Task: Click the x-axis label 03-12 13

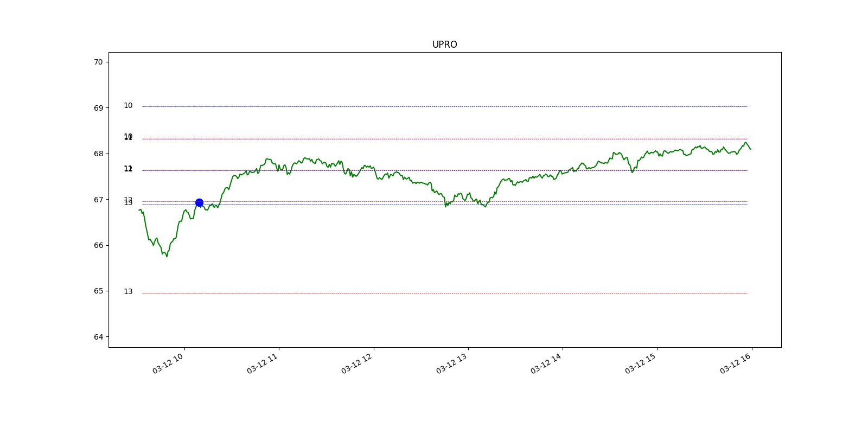Action: coord(452,362)
